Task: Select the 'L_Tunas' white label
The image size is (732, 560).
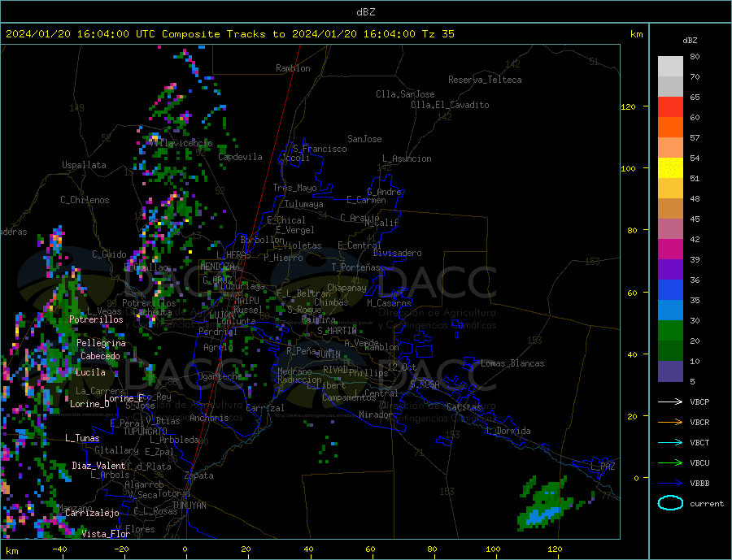Action: (x=82, y=438)
